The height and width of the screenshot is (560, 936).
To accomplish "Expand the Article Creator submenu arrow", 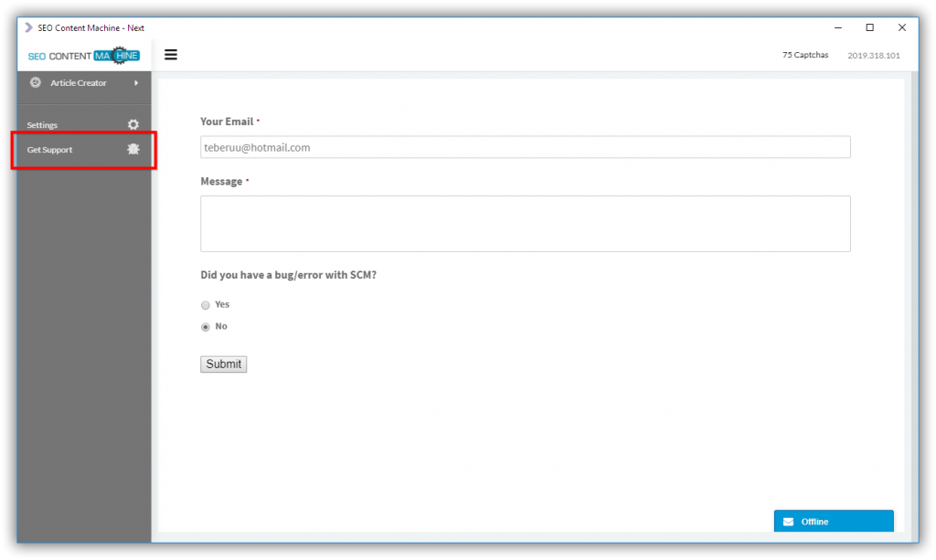I will click(136, 83).
